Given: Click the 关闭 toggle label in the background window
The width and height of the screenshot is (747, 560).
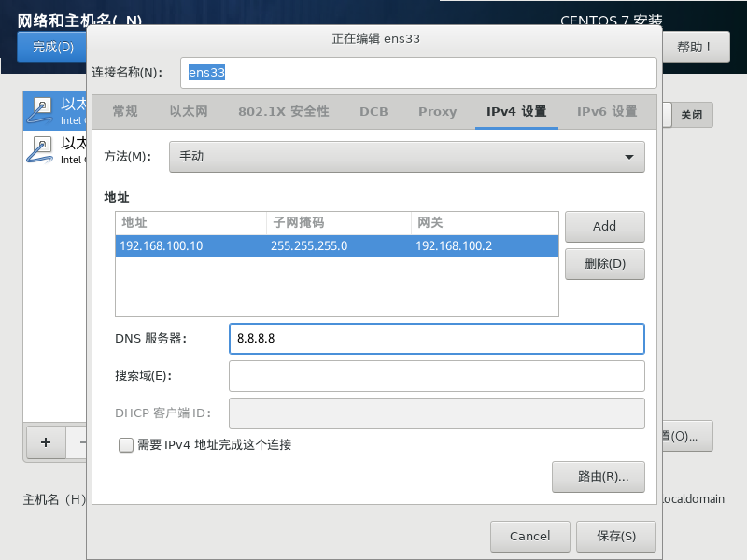Looking at the screenshot, I should click(x=691, y=115).
